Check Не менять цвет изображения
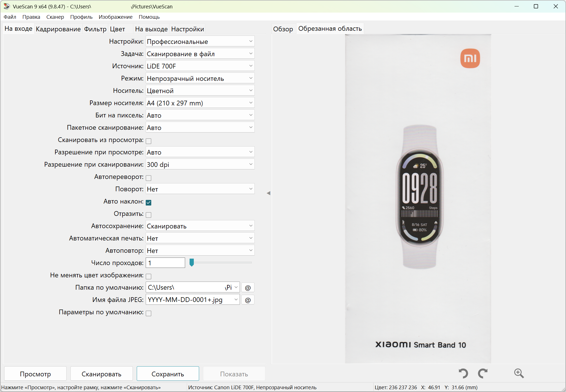 148,276
